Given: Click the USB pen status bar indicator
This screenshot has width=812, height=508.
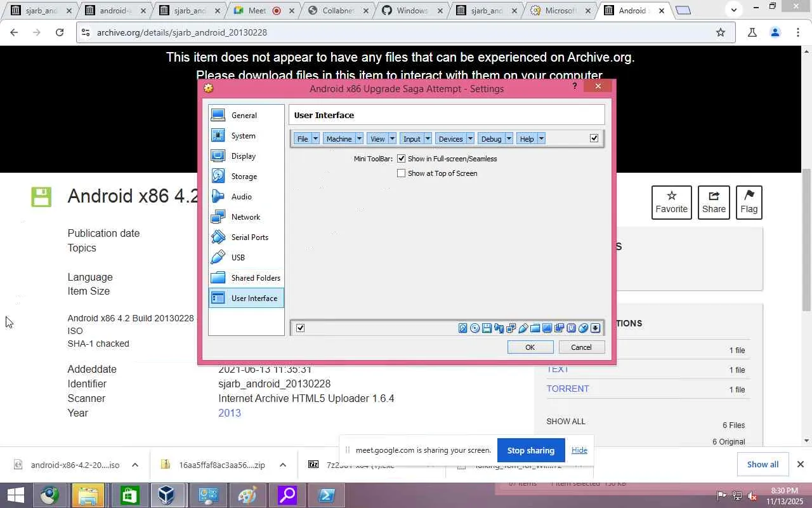Looking at the screenshot, I should tap(523, 328).
